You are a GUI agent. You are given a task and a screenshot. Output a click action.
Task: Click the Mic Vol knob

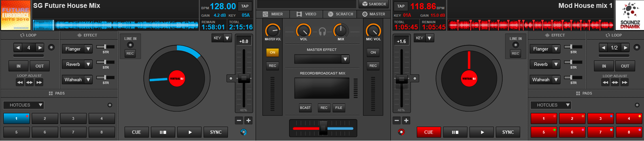click(x=373, y=30)
